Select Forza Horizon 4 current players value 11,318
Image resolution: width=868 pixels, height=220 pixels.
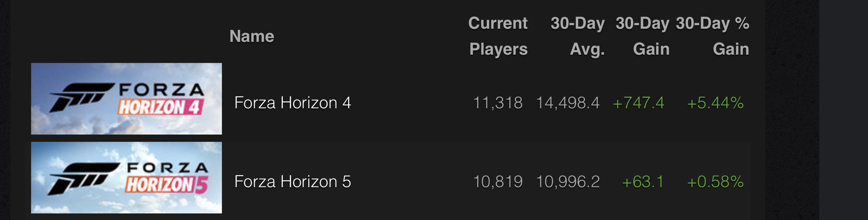pos(497,103)
